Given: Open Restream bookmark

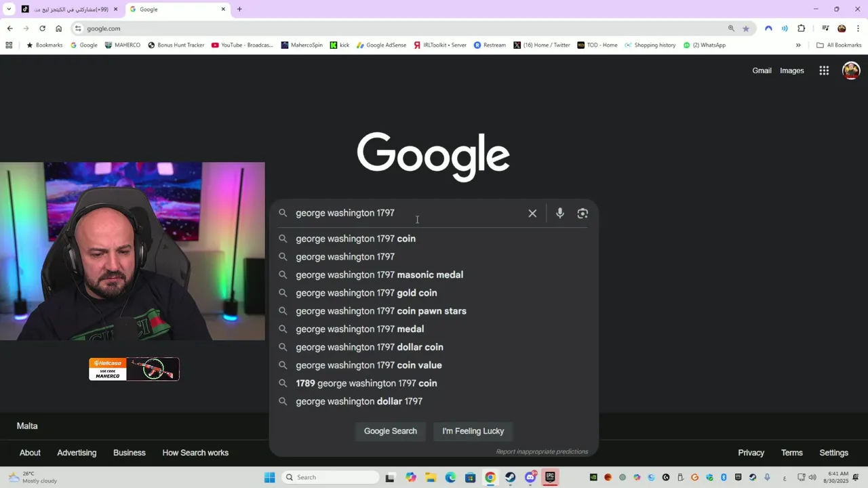Looking at the screenshot, I should pos(490,45).
